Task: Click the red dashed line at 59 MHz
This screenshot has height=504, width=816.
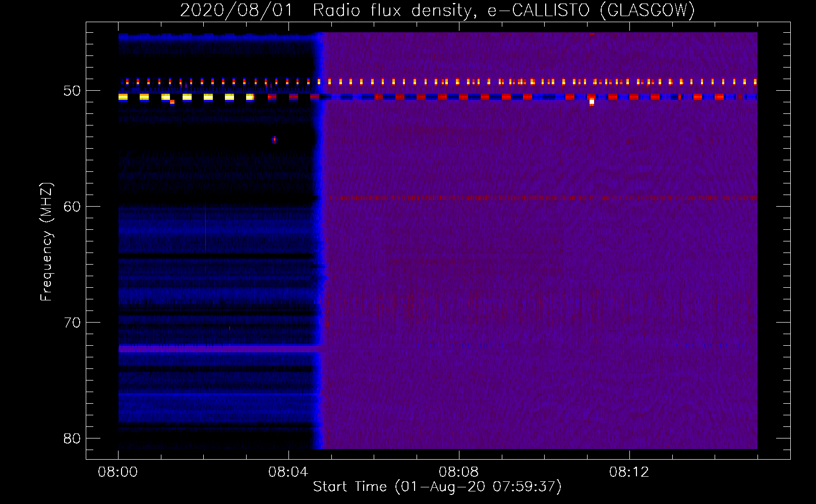Action: tap(543, 198)
